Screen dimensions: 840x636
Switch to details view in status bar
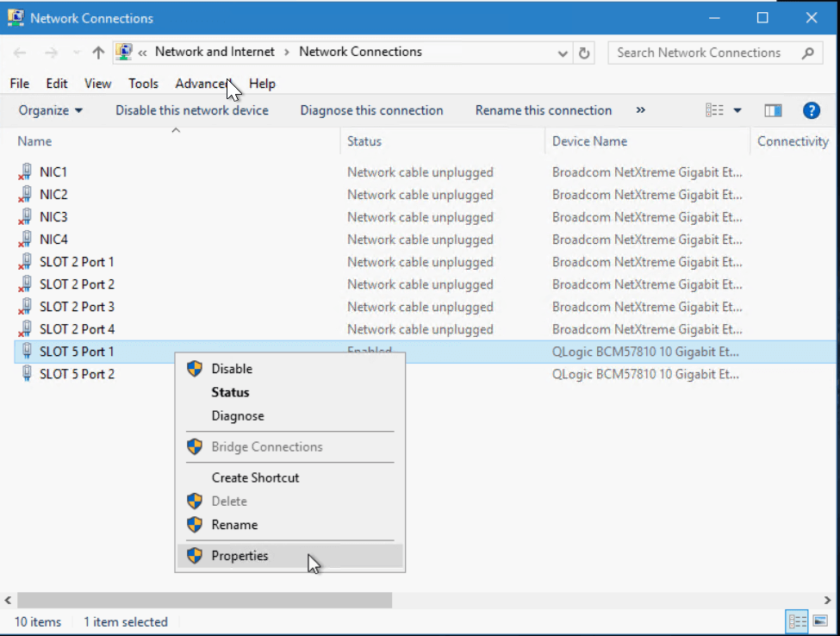tap(797, 621)
